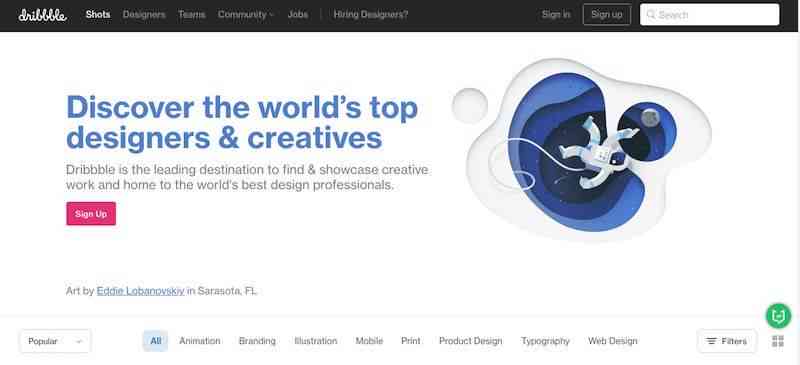The width and height of the screenshot is (800, 365).
Task: Go to the Jobs section
Action: [297, 15]
